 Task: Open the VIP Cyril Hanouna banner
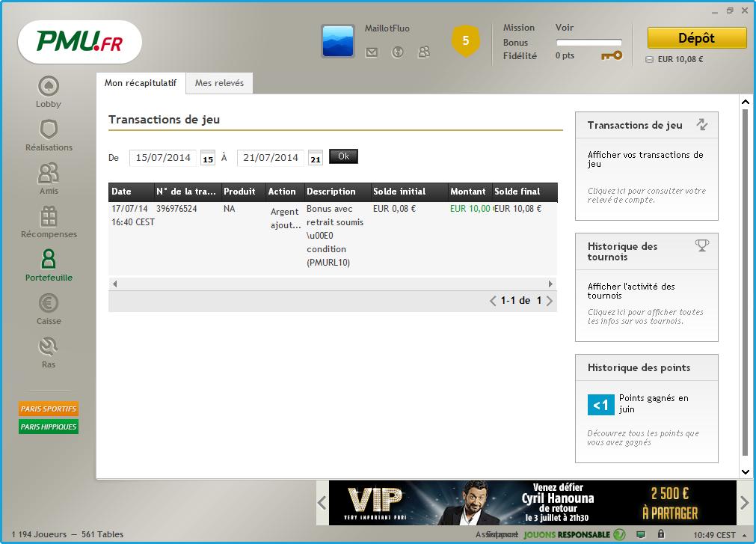[532, 503]
